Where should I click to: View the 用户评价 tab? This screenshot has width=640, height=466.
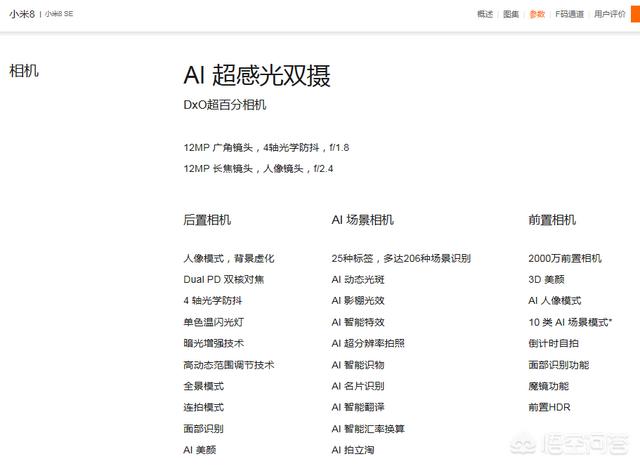click(x=609, y=14)
